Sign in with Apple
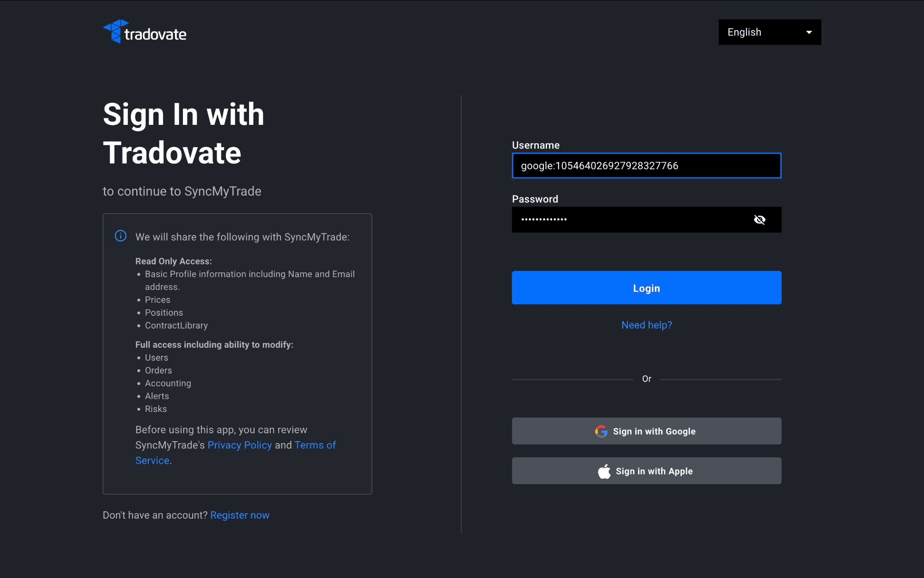This screenshot has width=924, height=578. [646, 471]
